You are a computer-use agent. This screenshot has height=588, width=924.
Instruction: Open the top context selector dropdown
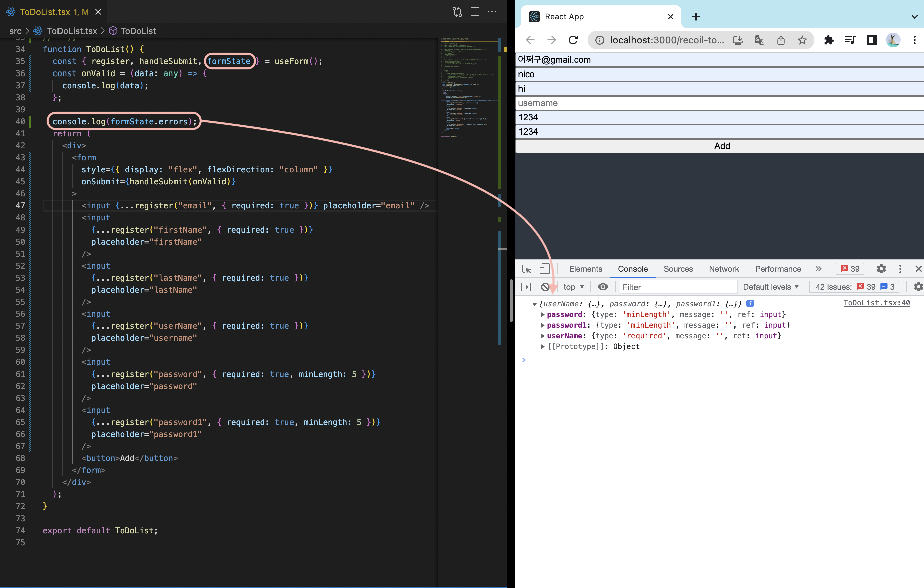click(x=573, y=287)
